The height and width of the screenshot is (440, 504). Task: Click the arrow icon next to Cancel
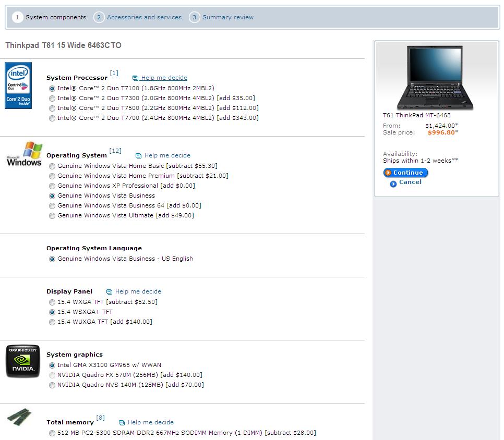(393, 184)
